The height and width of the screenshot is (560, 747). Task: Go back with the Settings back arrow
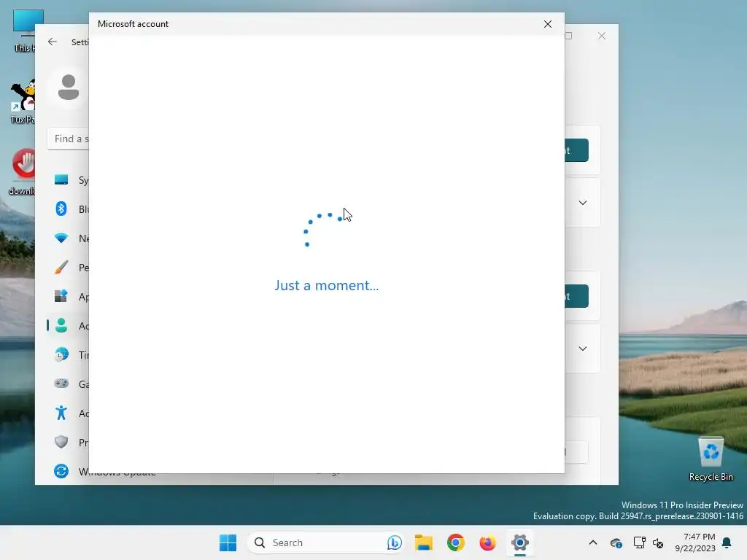53,42
